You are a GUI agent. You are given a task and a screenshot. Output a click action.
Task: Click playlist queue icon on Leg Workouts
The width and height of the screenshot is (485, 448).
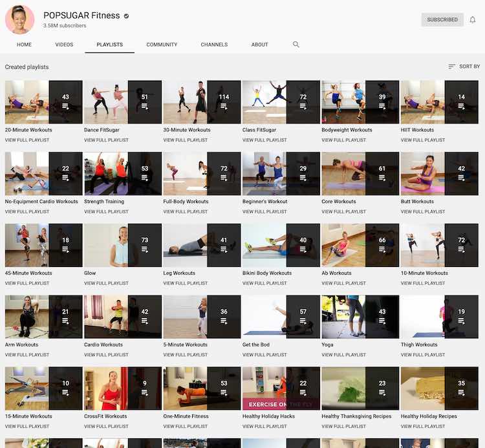(x=224, y=250)
